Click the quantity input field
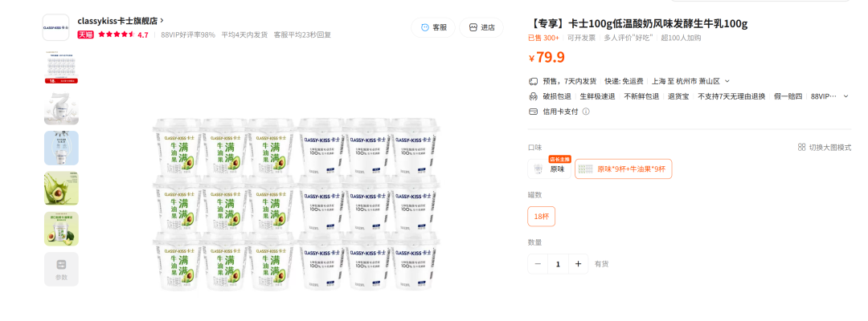The image size is (868, 321). (x=558, y=264)
